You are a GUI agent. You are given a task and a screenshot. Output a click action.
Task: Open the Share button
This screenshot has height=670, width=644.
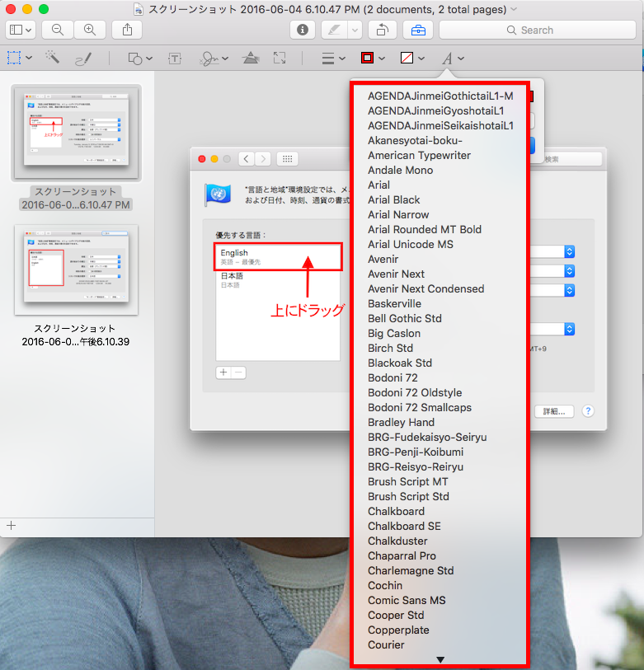point(127,30)
